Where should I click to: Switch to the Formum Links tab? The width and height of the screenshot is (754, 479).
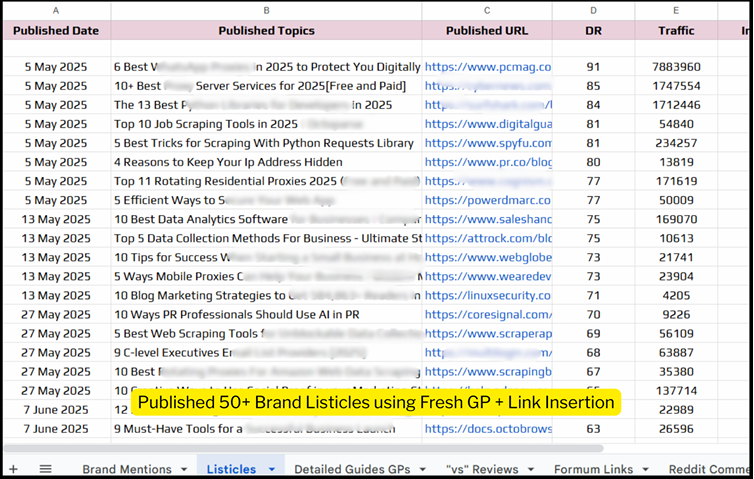(593, 469)
